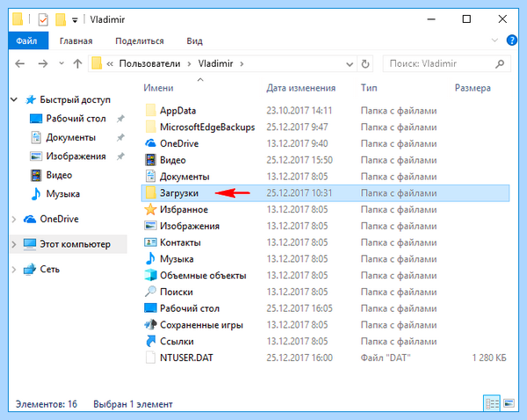
Task: Select the Ссылки shortcut icon
Action: (x=150, y=341)
